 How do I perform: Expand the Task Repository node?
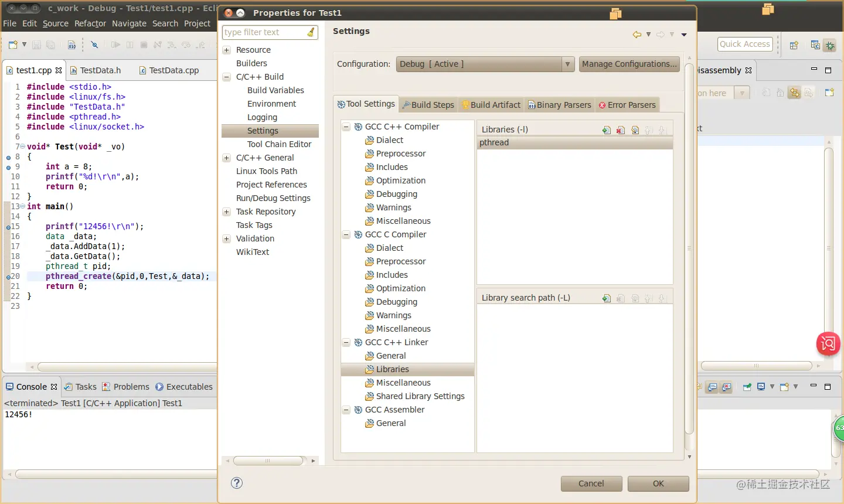[x=226, y=212]
